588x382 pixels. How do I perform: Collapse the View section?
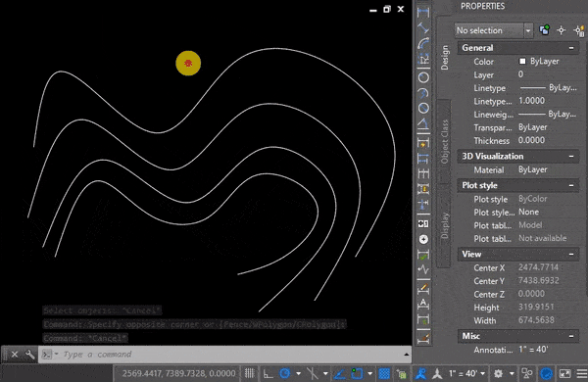click(x=571, y=254)
